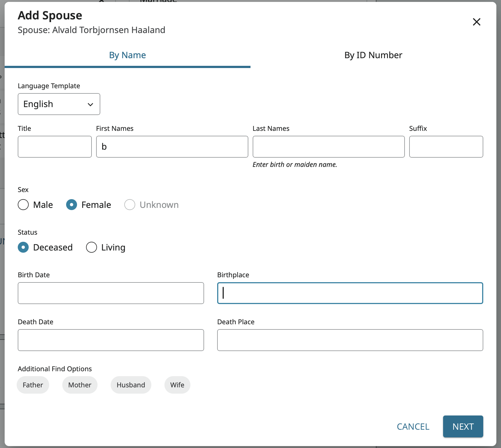Choose Female as the sex
This screenshot has height=448, width=501.
(x=72, y=205)
